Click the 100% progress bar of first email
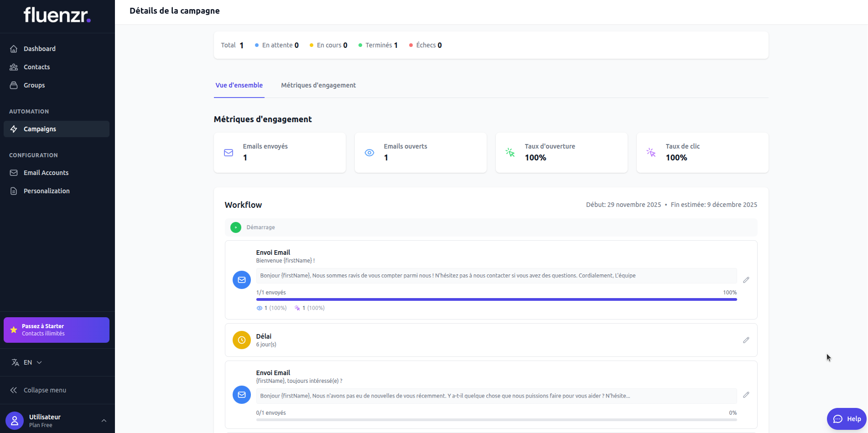 tap(496, 299)
